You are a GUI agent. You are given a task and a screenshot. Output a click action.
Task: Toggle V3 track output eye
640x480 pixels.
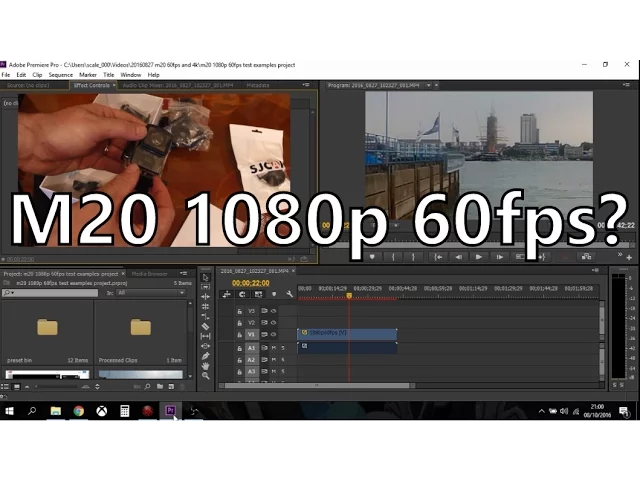click(274, 311)
